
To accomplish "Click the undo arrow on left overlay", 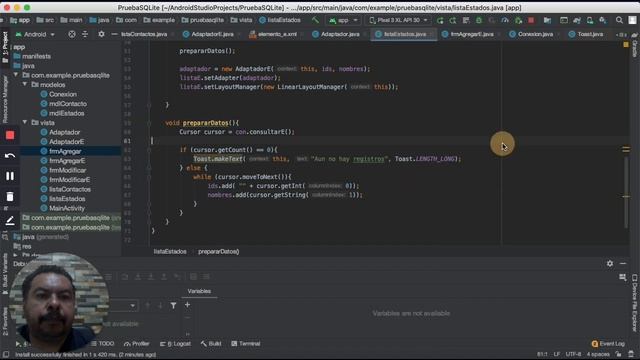I will (x=10, y=156).
